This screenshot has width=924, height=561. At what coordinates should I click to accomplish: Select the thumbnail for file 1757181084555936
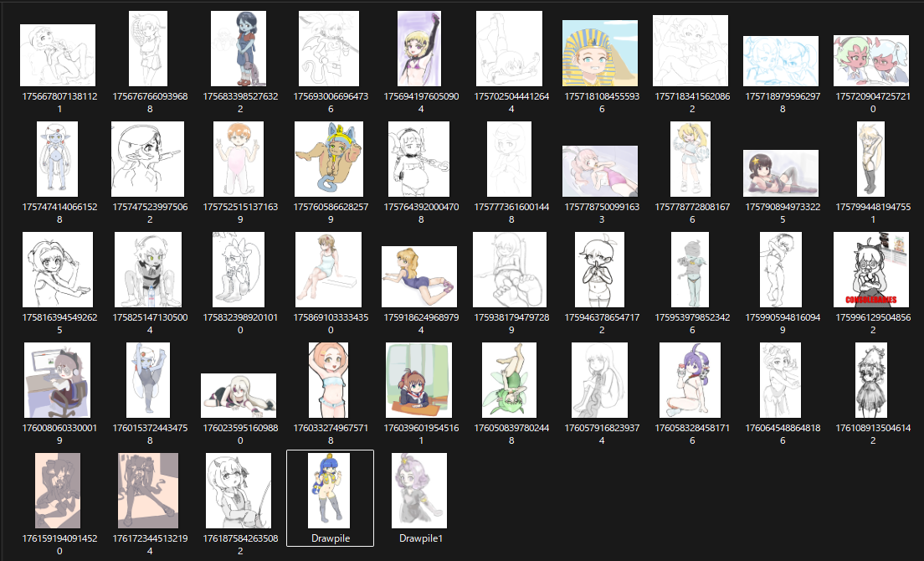(x=600, y=54)
